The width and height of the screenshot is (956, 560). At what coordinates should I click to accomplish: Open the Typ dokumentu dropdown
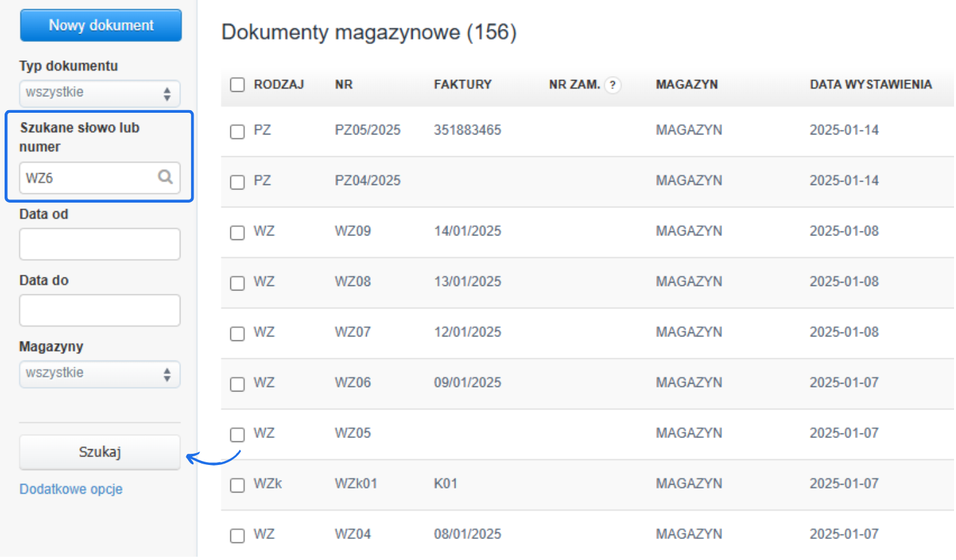pos(99,93)
